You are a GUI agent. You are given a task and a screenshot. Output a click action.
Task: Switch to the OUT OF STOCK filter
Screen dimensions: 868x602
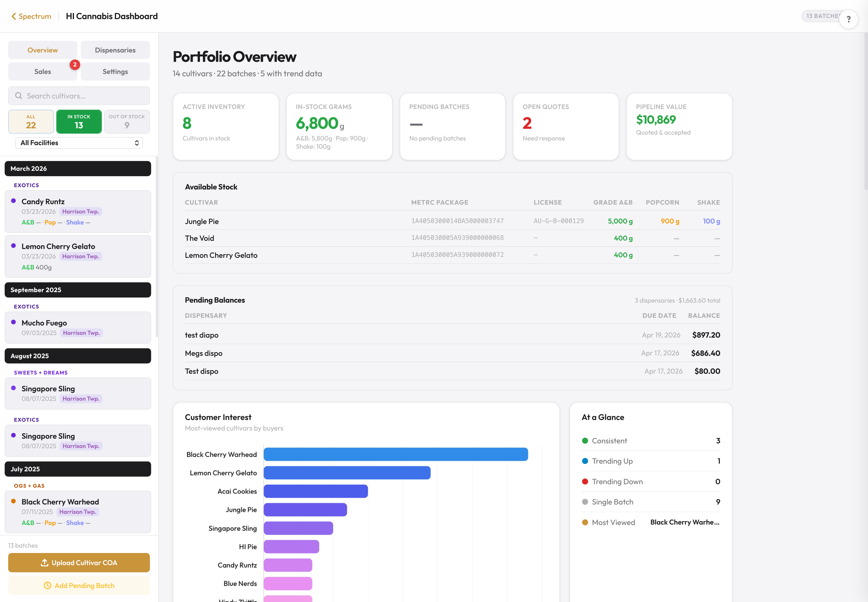click(127, 121)
